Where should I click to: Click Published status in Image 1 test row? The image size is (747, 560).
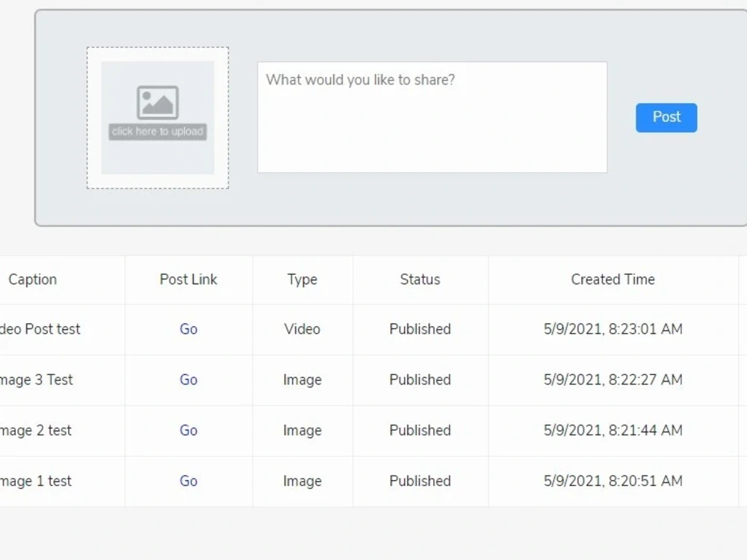420,481
